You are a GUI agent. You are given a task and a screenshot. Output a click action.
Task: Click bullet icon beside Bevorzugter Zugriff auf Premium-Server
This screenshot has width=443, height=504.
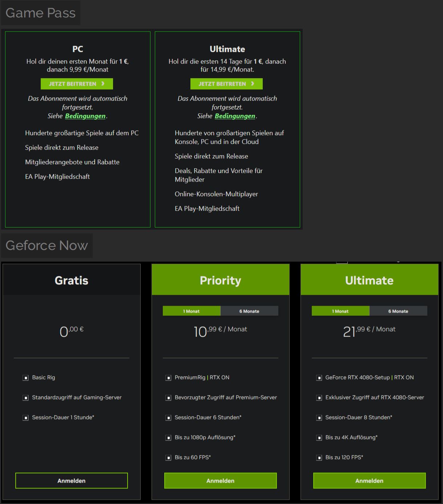point(168,398)
